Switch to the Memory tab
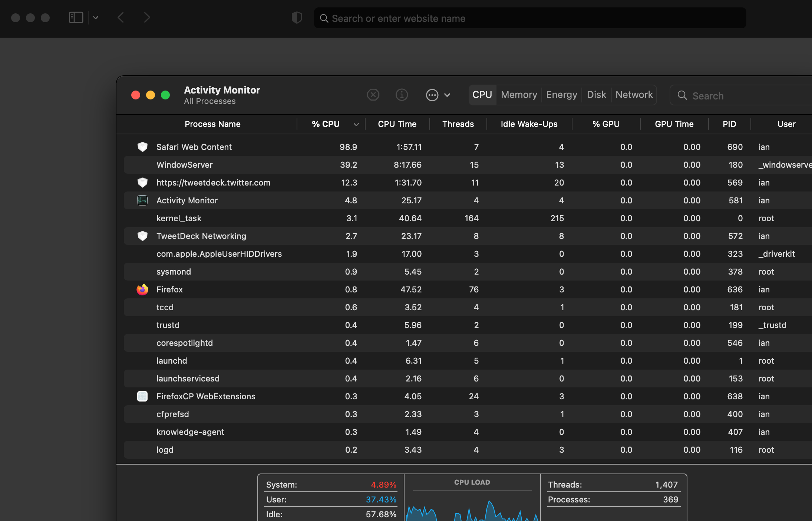 coord(519,95)
